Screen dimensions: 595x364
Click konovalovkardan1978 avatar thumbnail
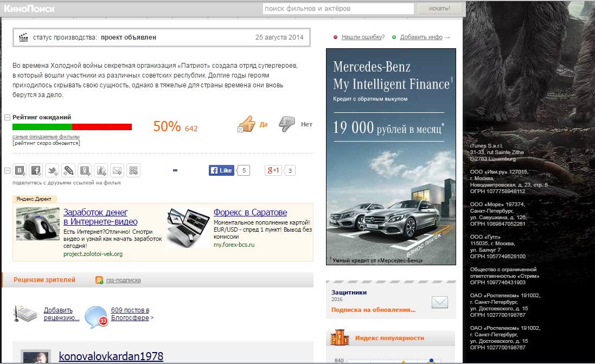(x=36, y=356)
